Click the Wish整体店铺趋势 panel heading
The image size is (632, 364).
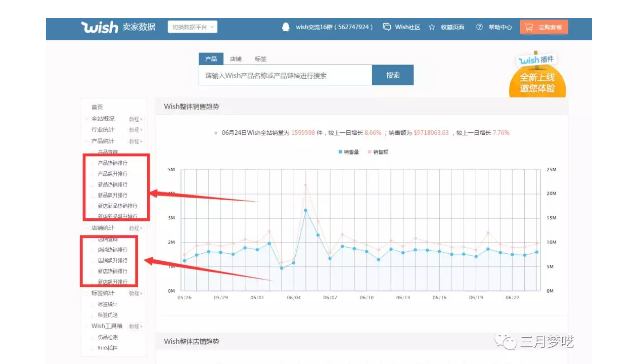(x=191, y=341)
